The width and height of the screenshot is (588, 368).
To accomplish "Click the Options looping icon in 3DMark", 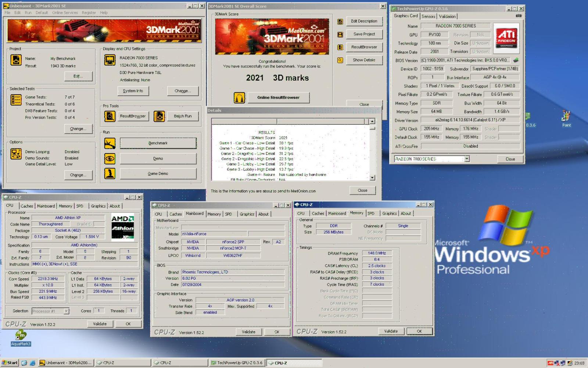I will (x=16, y=154).
